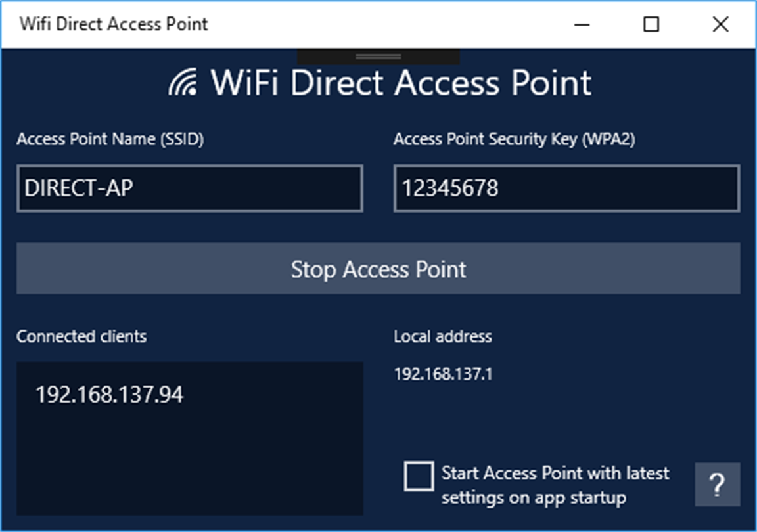Screen dimensions: 757x532
Task: Click the SSID field containing DIRECT-AP
Action: click(x=190, y=189)
